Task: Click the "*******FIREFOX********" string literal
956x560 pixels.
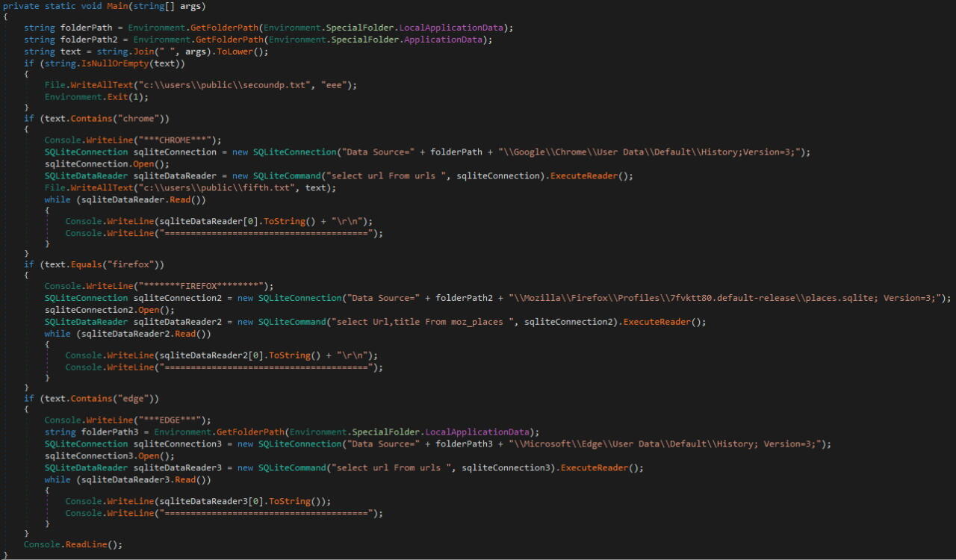Action: tap(202, 286)
